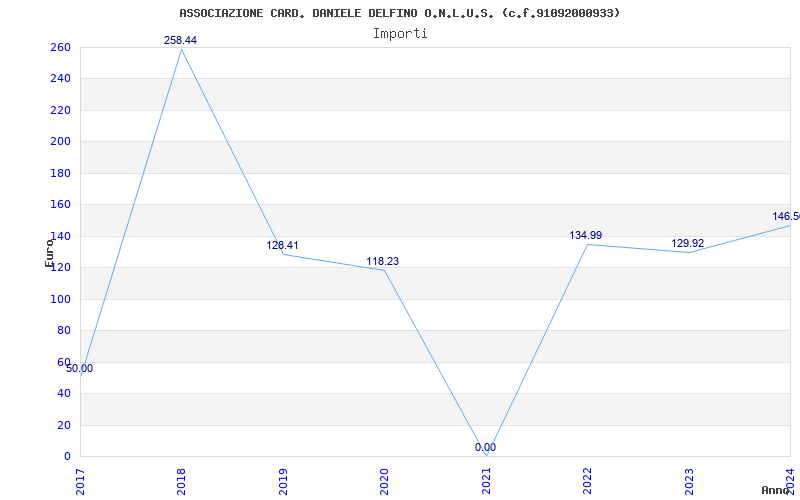Image resolution: width=800 pixels, height=500 pixels.
Task: Click the 160 y-axis tick label
Action: tap(60, 205)
